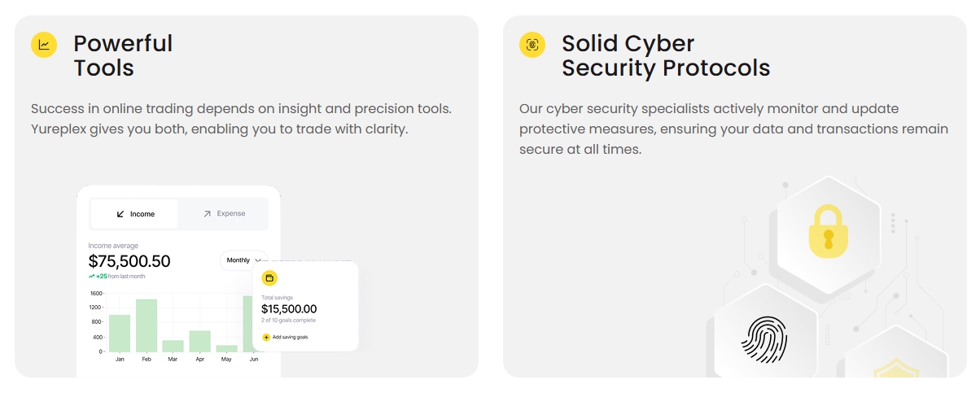Click the green trend arrow icon

(x=92, y=277)
